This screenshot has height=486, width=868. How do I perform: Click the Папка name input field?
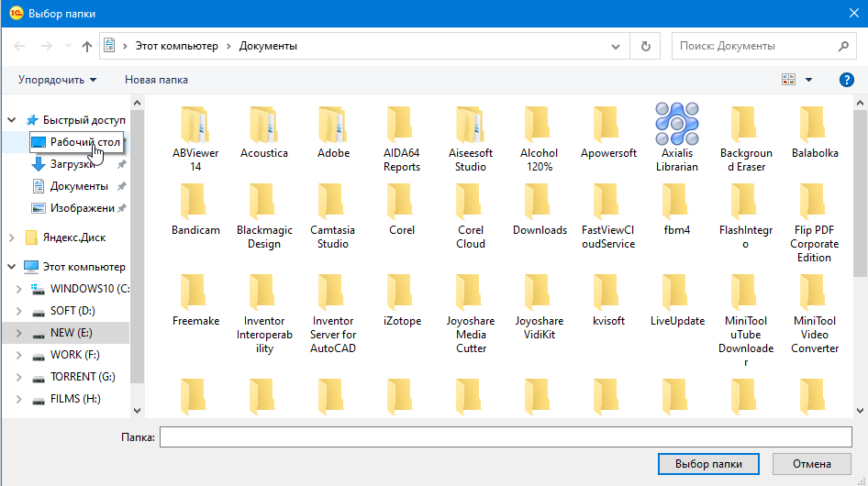506,436
